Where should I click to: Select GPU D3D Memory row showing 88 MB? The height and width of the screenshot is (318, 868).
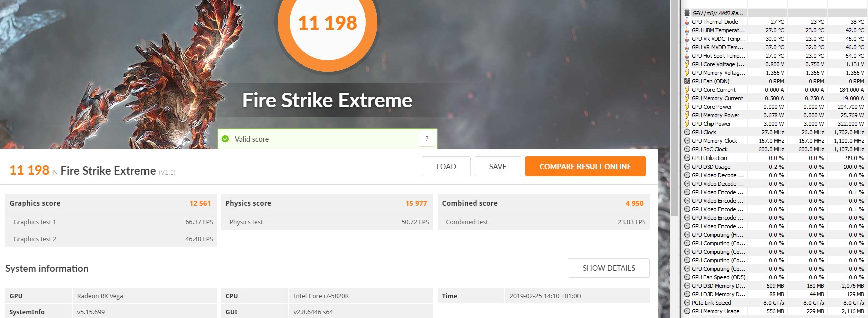pos(775,294)
